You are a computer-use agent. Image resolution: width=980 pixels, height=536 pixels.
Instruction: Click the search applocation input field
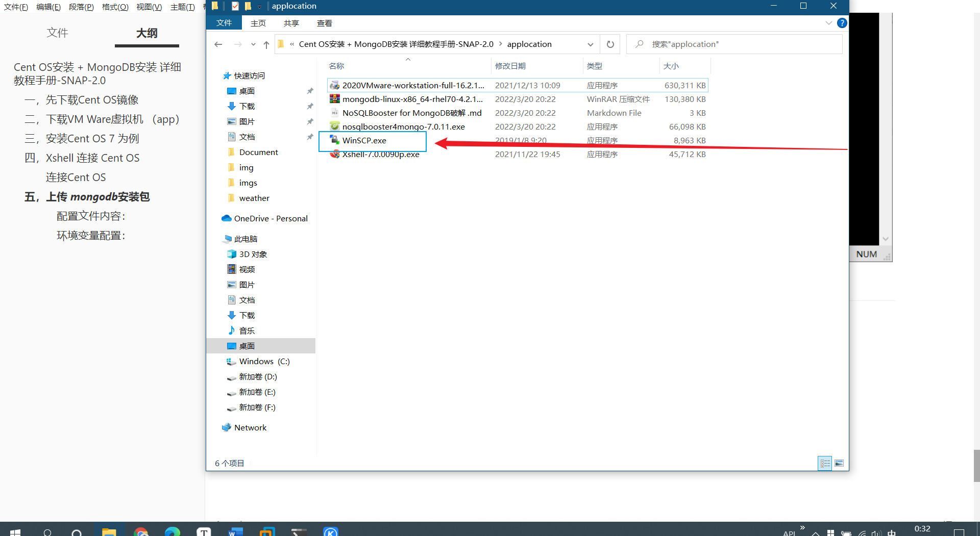pos(734,44)
